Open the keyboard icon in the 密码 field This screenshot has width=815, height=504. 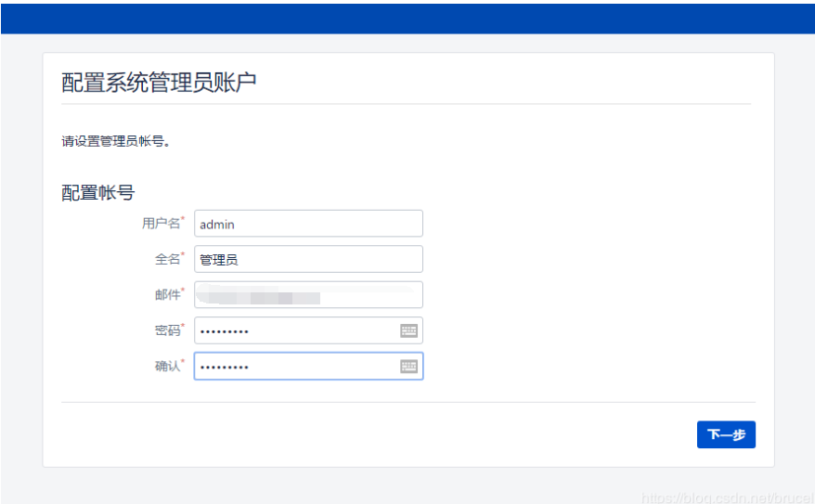[408, 330]
